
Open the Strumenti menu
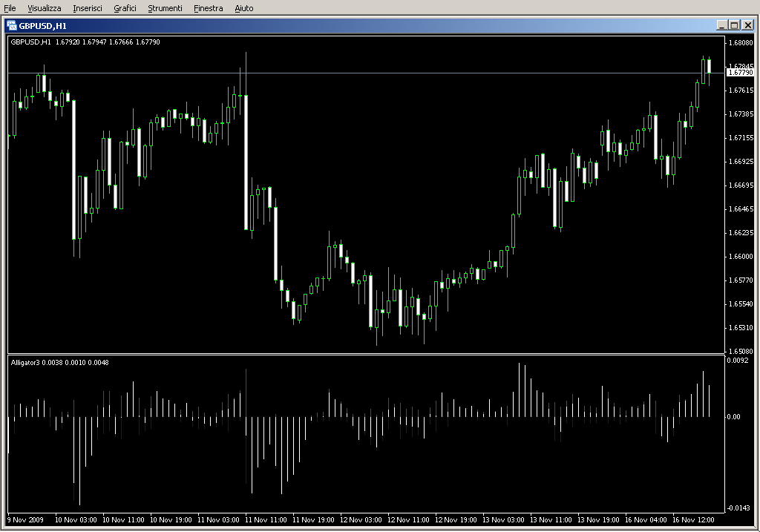click(x=165, y=8)
